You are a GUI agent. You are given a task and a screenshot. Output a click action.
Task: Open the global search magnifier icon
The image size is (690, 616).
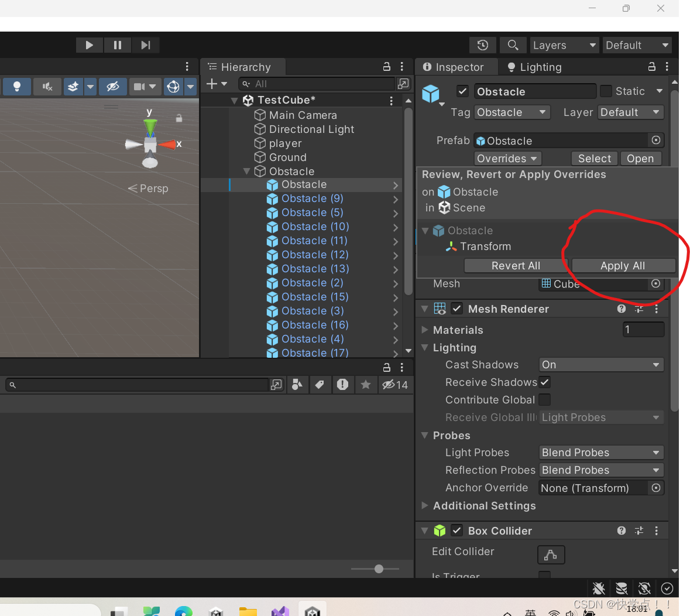(x=513, y=45)
